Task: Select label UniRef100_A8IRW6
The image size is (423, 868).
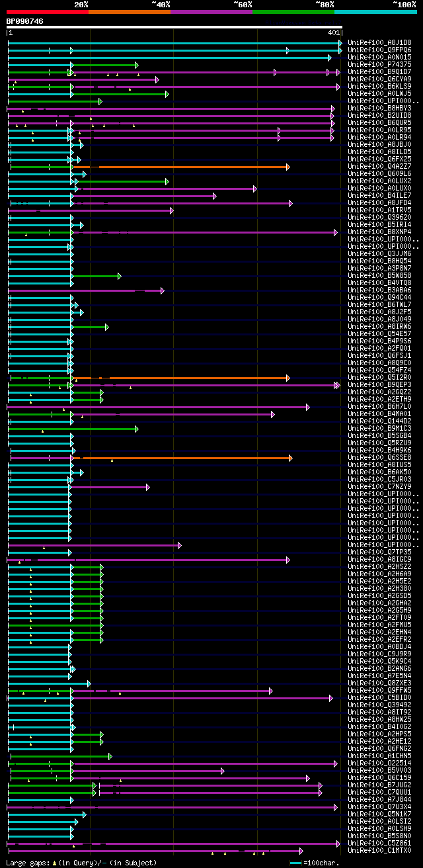Action: pyautogui.click(x=379, y=326)
